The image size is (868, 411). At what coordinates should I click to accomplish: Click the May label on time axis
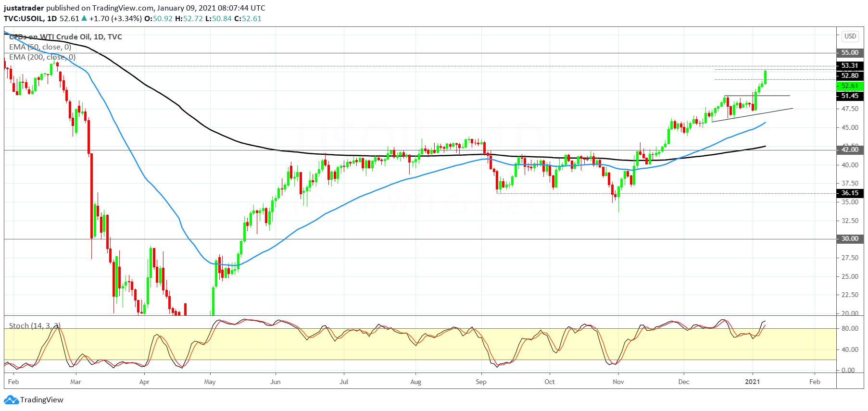point(210,382)
